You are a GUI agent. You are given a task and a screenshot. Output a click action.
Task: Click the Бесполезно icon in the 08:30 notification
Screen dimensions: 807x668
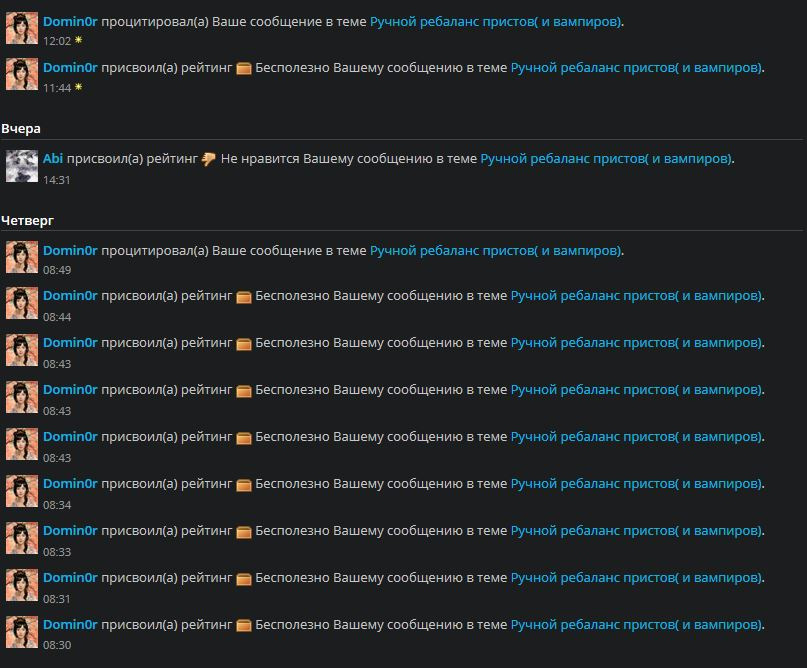pos(243,626)
